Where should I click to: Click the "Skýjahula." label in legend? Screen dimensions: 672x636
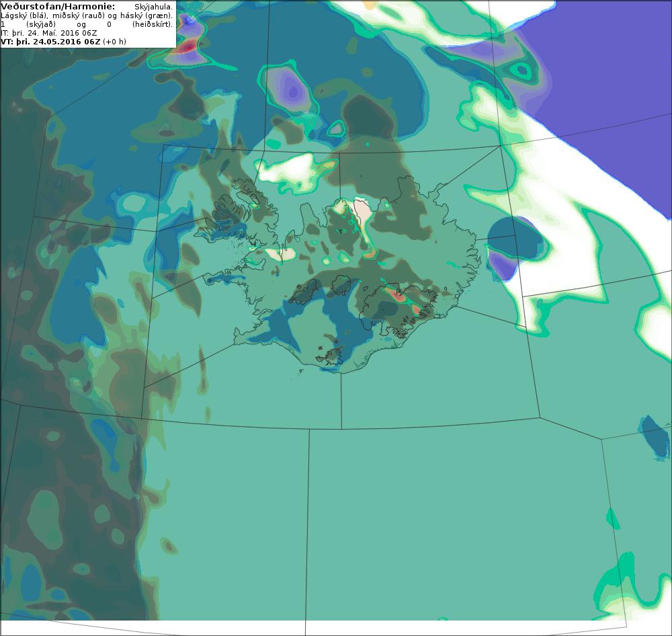tap(153, 7)
